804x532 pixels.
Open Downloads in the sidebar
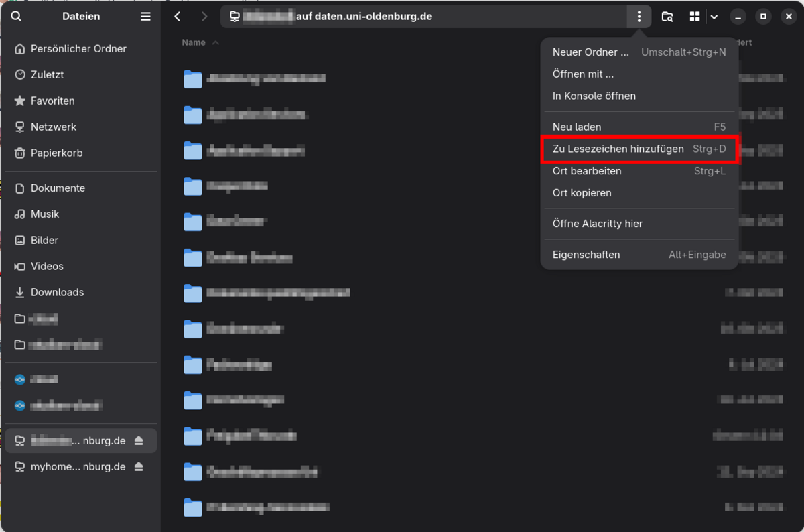click(x=57, y=292)
